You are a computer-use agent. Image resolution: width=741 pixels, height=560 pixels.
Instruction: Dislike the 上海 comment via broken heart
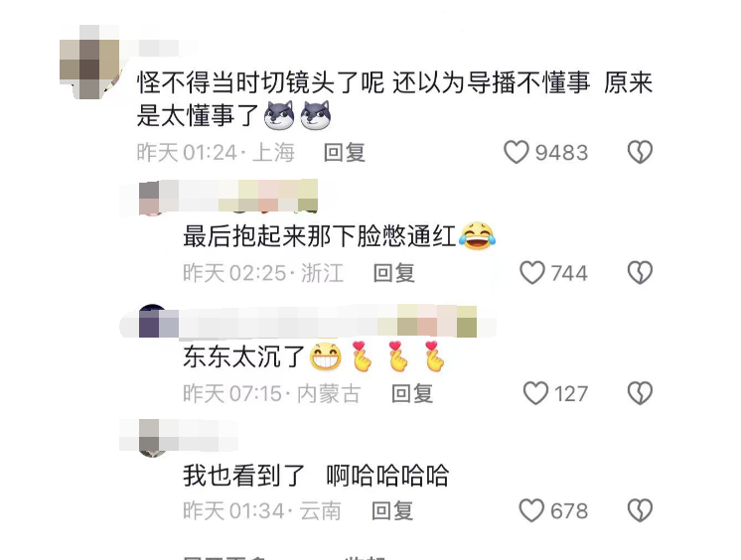coord(640,152)
